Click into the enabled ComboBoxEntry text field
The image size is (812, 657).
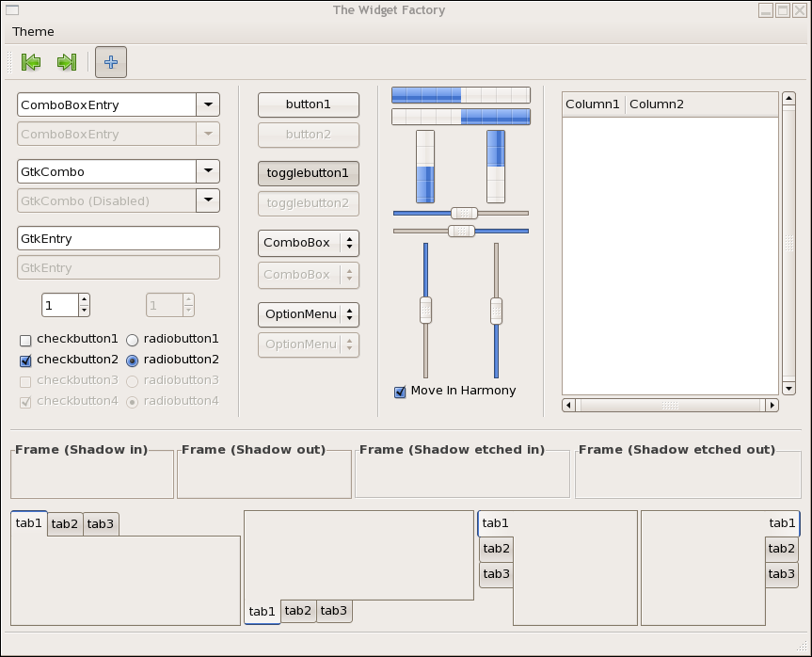coord(106,104)
